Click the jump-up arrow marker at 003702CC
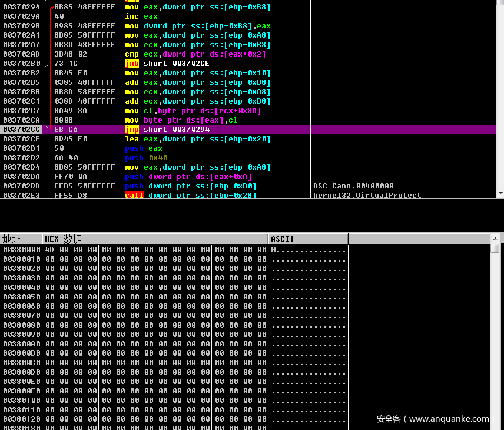Image resolution: width=504 pixels, height=430 pixels. [x=47, y=130]
